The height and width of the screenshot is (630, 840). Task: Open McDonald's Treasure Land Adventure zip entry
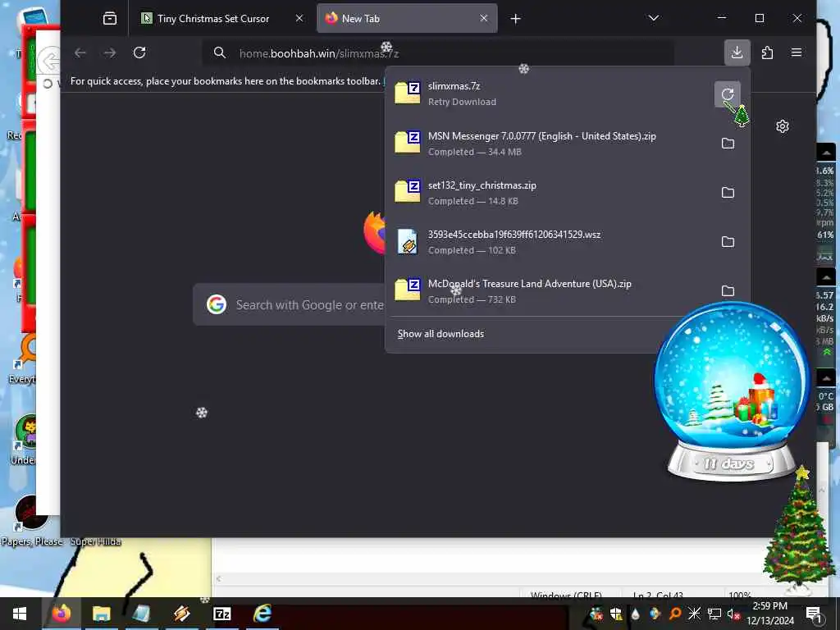tap(549, 291)
